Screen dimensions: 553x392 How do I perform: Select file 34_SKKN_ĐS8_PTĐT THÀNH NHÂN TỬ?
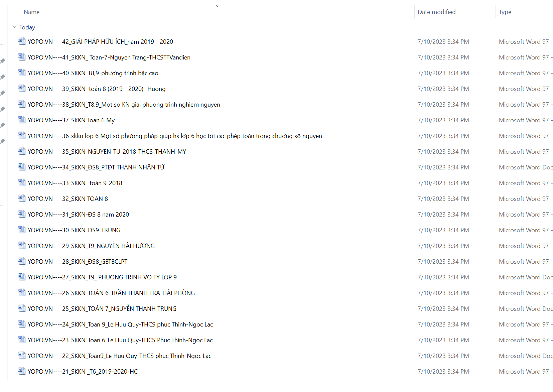point(96,167)
